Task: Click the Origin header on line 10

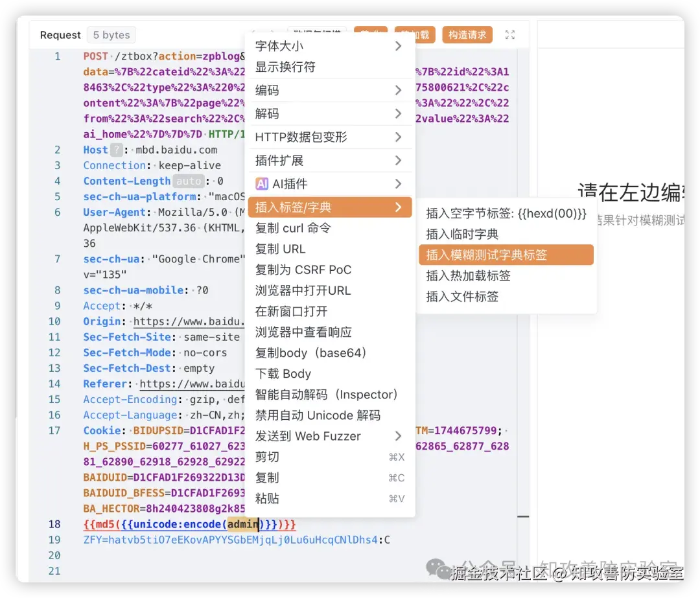Action: click(x=102, y=321)
